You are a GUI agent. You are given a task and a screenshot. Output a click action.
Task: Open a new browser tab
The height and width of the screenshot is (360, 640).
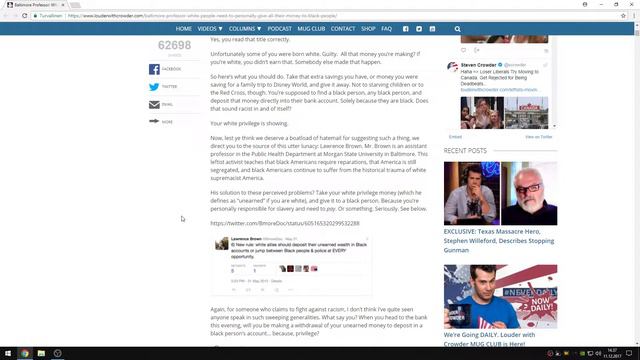coord(75,5)
